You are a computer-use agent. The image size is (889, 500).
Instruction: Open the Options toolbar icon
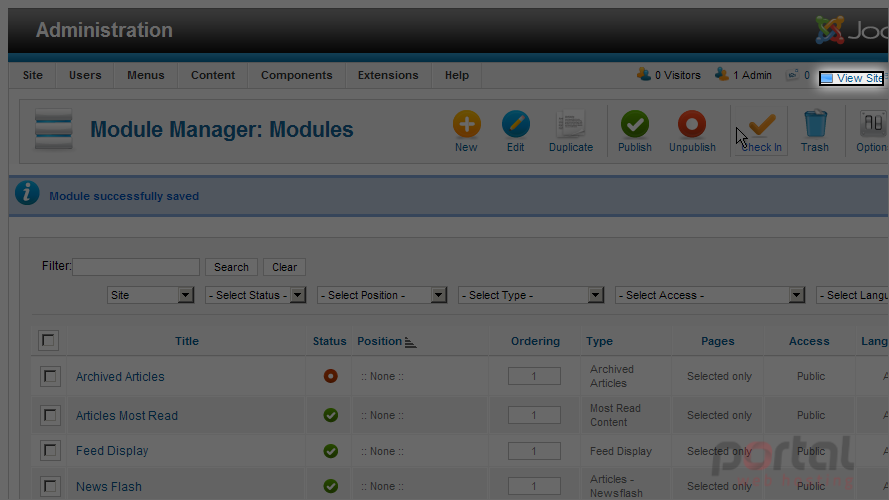(x=873, y=124)
